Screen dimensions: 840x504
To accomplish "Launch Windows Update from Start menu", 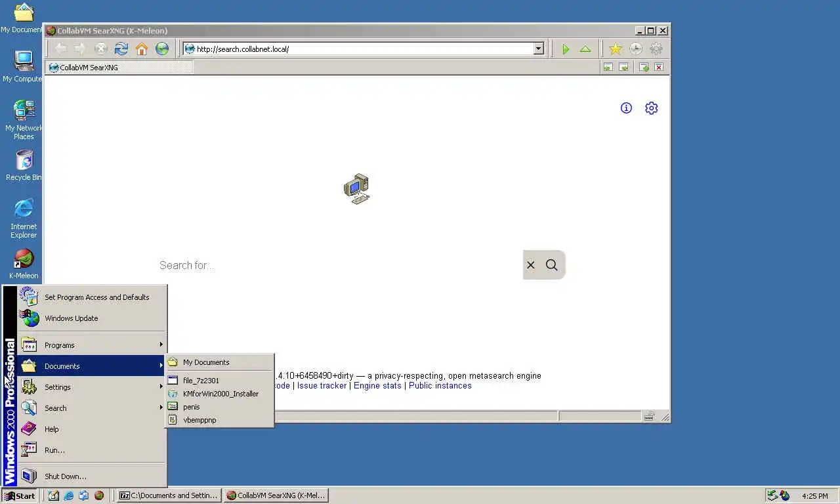I will point(92,318).
